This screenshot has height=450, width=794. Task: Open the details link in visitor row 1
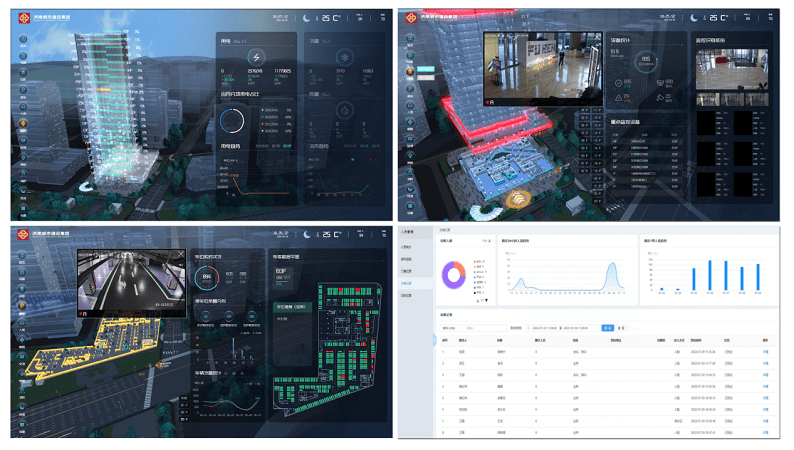[x=766, y=352]
